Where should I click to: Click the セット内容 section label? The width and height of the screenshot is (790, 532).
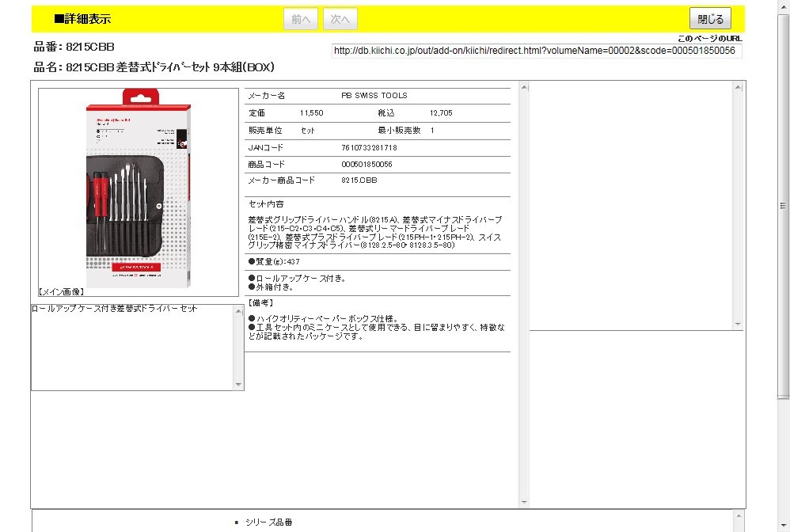pos(266,204)
